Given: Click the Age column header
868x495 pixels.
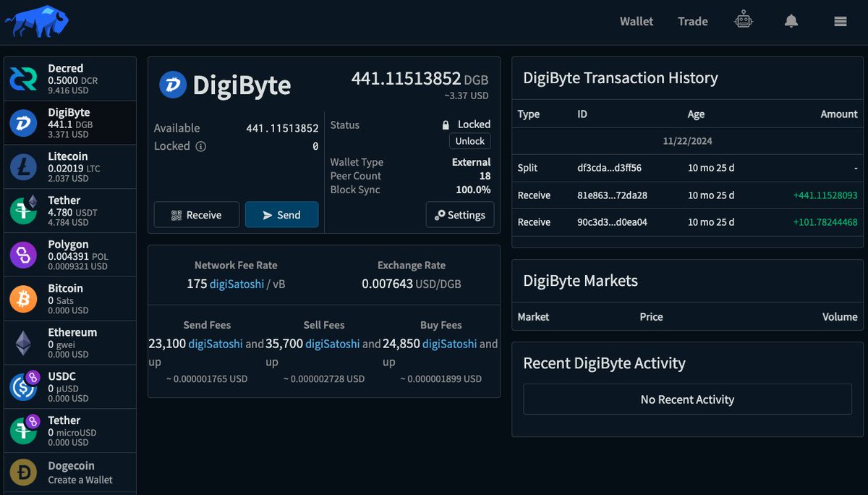Looking at the screenshot, I should [x=696, y=114].
